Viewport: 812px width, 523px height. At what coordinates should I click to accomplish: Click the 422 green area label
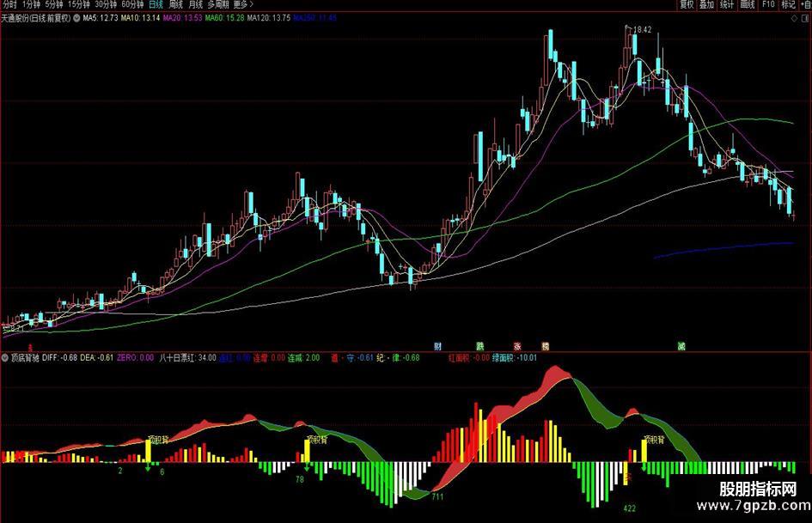(629, 508)
